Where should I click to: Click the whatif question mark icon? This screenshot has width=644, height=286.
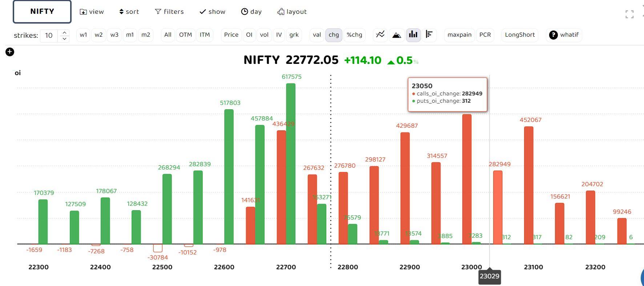coord(554,35)
